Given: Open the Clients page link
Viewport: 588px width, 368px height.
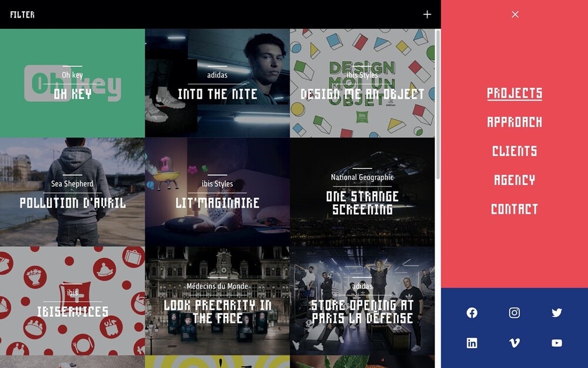Looking at the screenshot, I should 514,151.
